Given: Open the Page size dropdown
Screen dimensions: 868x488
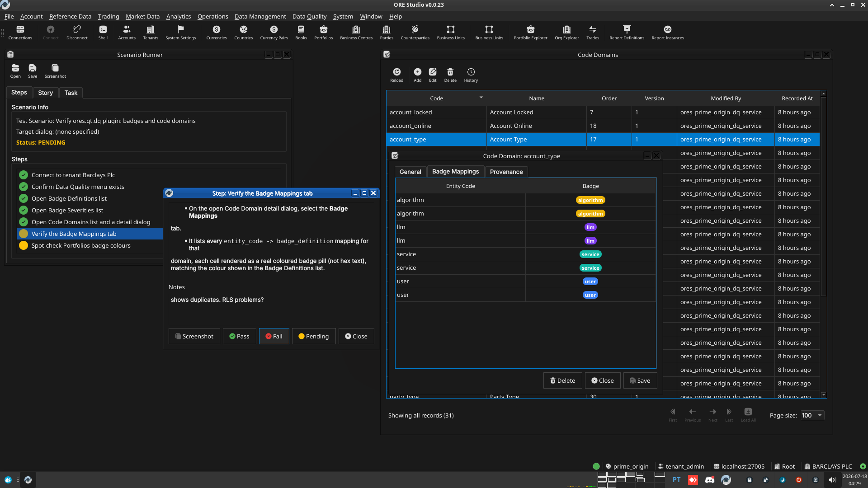Looking at the screenshot, I should coord(812,415).
